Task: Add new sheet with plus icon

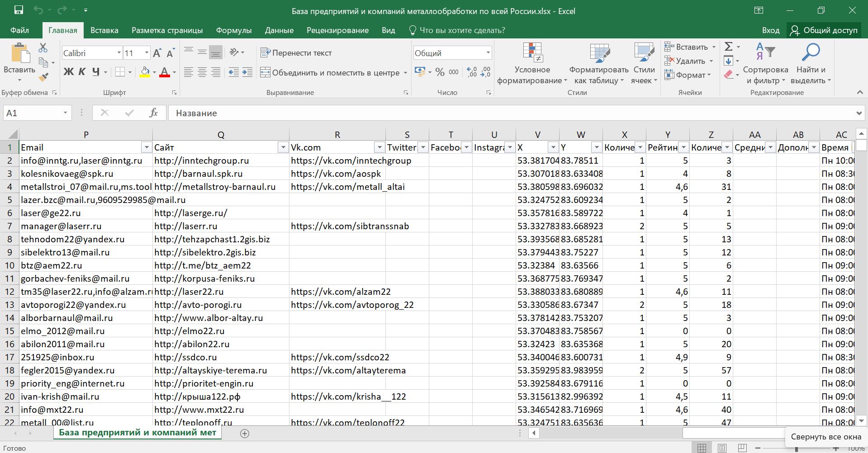Action: click(245, 434)
